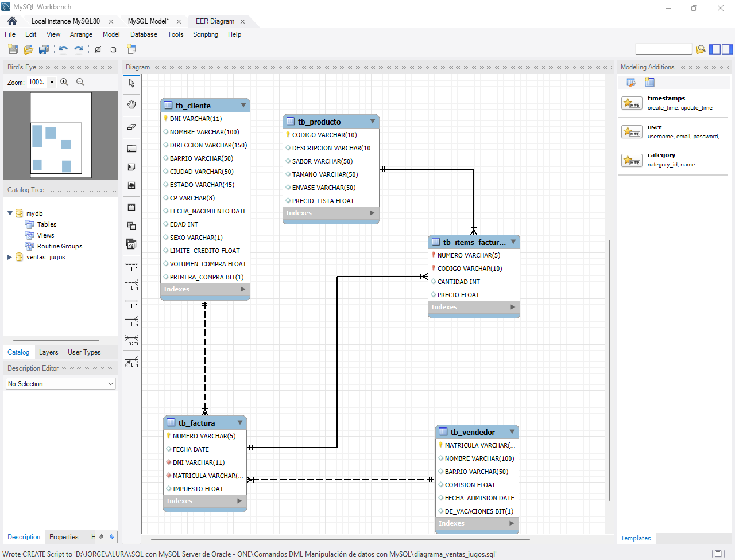Open a model file from disk

pyautogui.click(x=28, y=49)
